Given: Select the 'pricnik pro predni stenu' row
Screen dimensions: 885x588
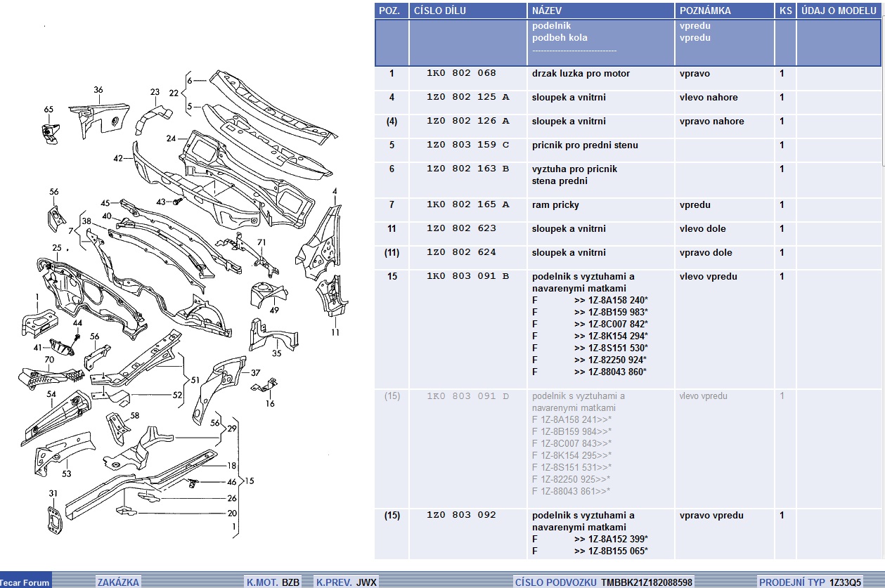Looking at the screenshot, I should (x=585, y=145).
